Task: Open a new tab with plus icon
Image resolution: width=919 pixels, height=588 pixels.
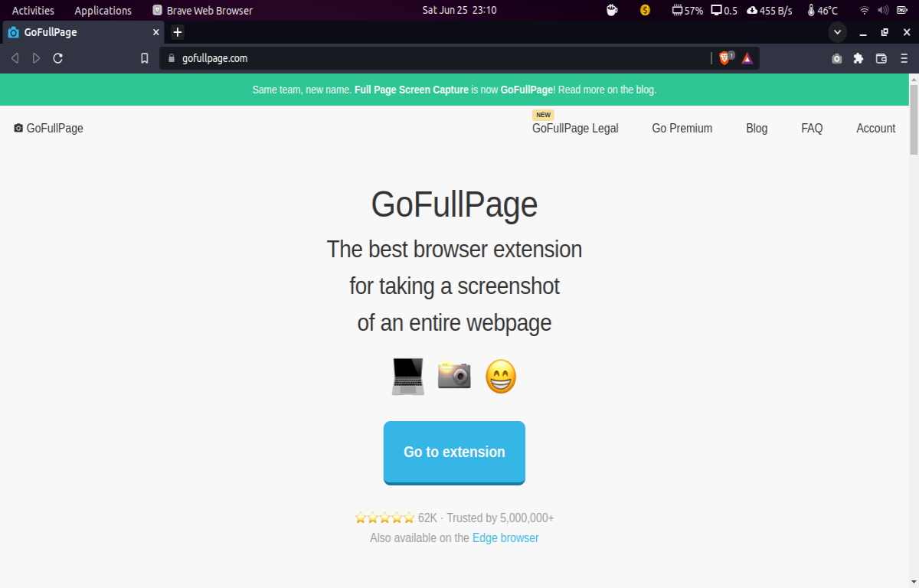Action: [x=178, y=32]
